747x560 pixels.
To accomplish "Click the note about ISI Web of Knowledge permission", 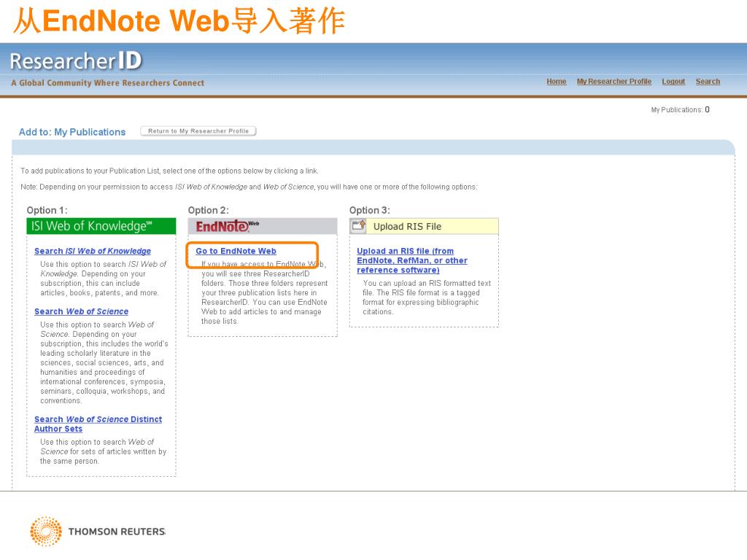I will (x=249, y=187).
